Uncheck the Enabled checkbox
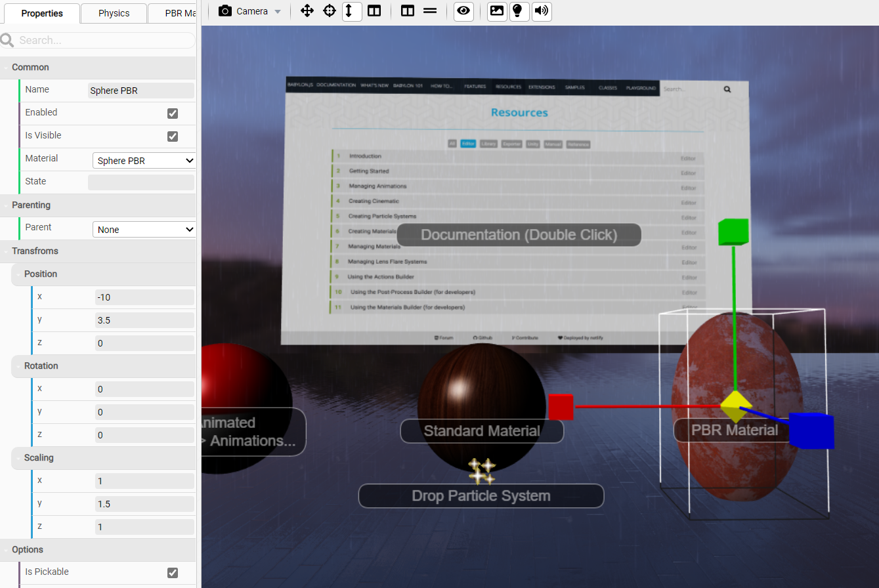The height and width of the screenshot is (588, 879). tap(172, 113)
